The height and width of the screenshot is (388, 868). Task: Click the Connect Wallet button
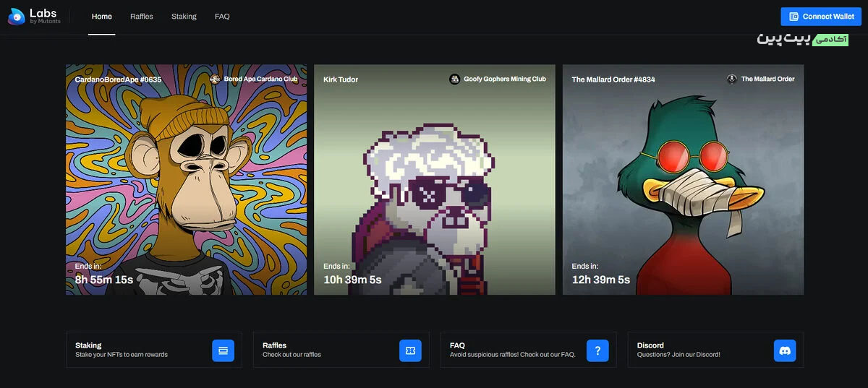click(821, 17)
